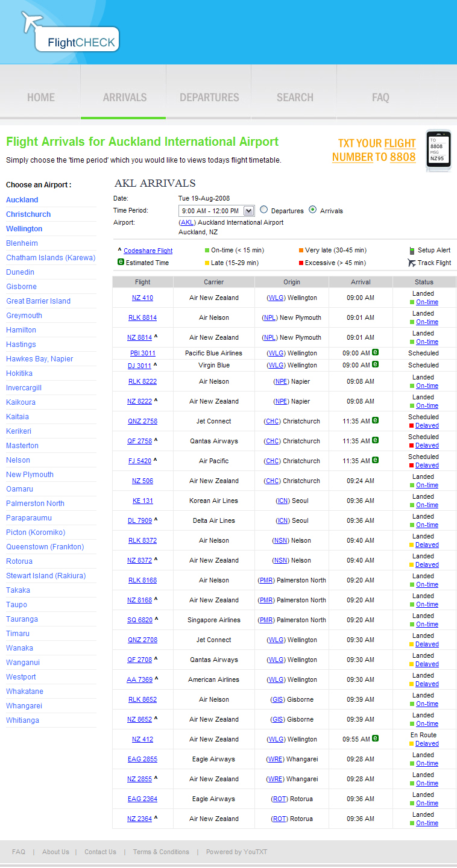Click the Track Flight plane icon

[412, 263]
